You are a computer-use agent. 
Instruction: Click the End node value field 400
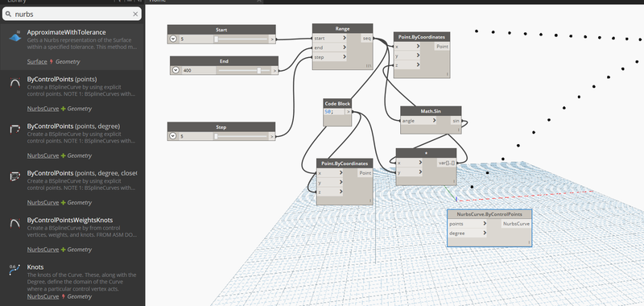click(x=198, y=70)
